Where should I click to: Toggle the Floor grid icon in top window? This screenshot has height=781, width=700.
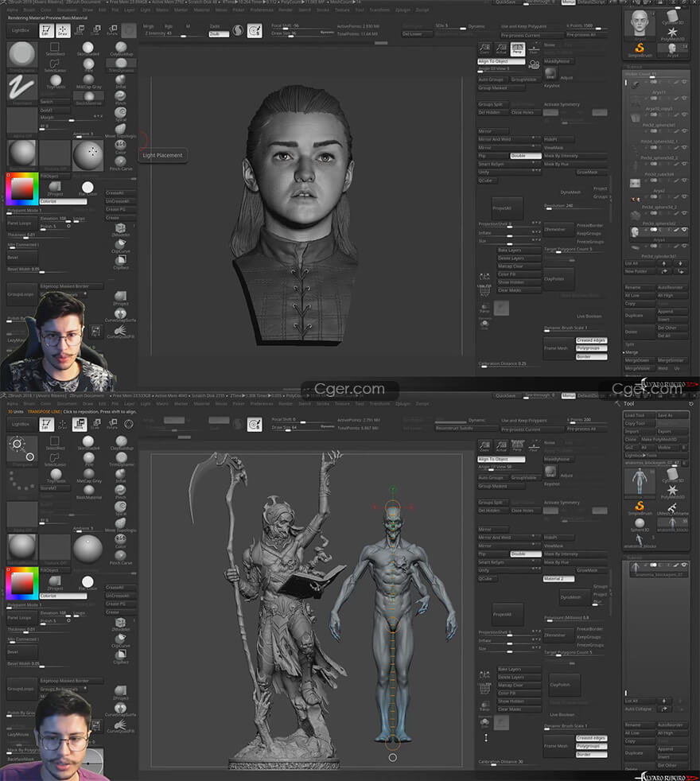pyautogui.click(x=534, y=49)
